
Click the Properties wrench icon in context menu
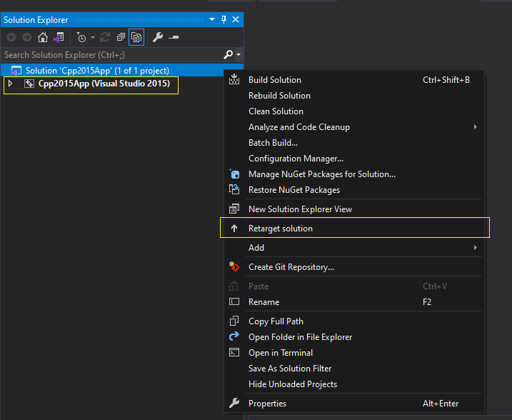coord(234,403)
